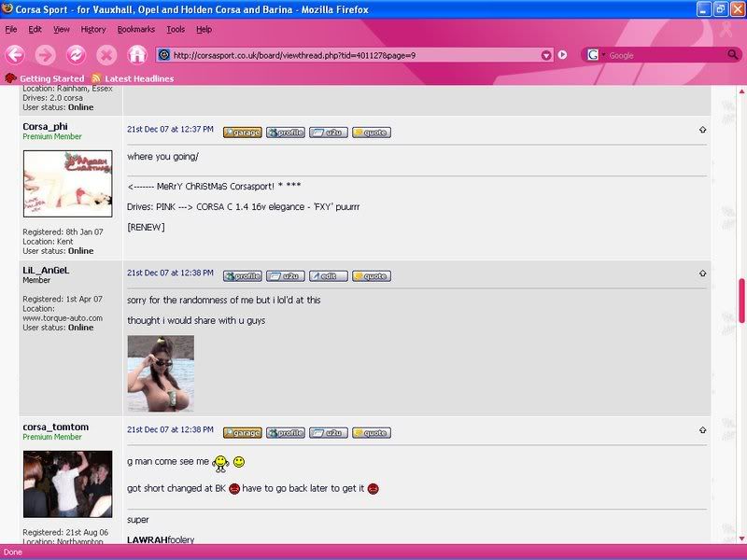Go to the Home page icon

[x=137, y=54]
